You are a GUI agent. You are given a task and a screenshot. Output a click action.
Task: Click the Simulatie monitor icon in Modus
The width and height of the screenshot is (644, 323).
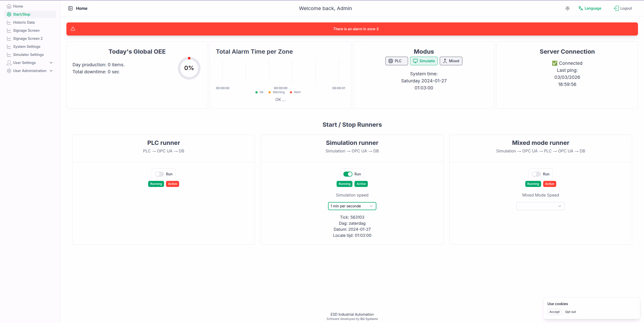tap(415, 61)
